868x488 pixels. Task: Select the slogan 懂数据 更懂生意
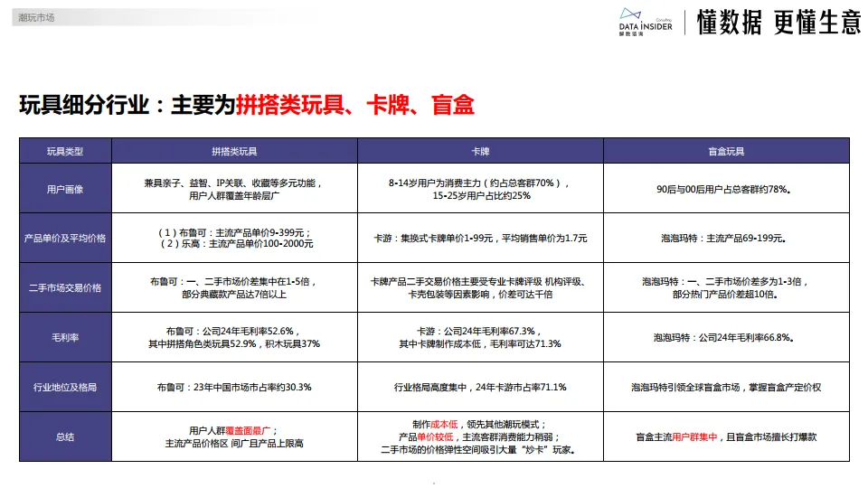click(x=778, y=23)
